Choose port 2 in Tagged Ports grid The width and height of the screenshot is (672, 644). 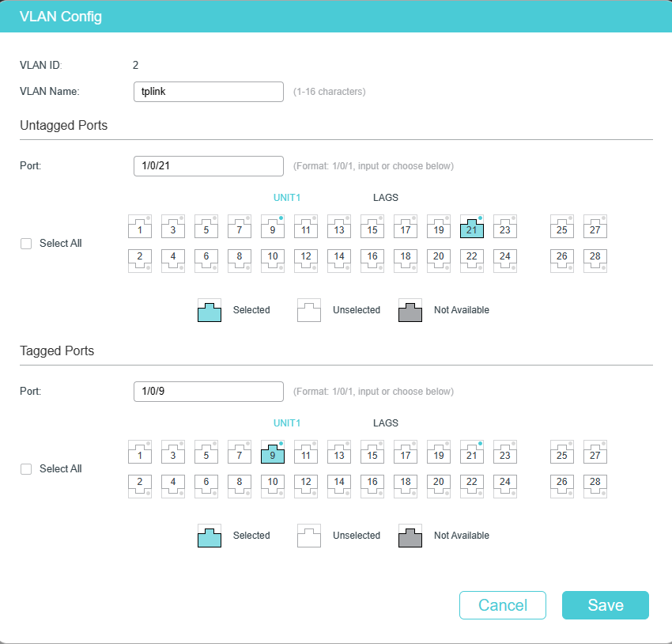(x=140, y=487)
